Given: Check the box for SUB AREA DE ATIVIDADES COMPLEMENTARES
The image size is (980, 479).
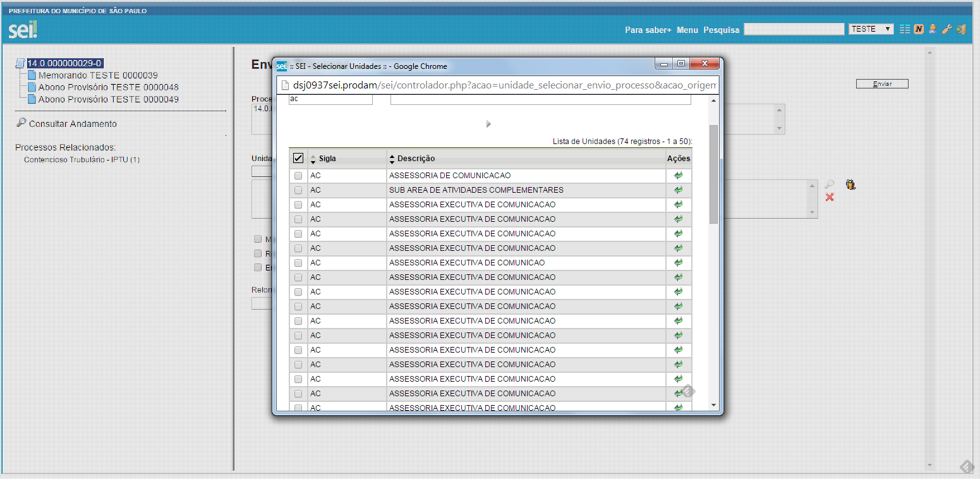Looking at the screenshot, I should tap(298, 190).
